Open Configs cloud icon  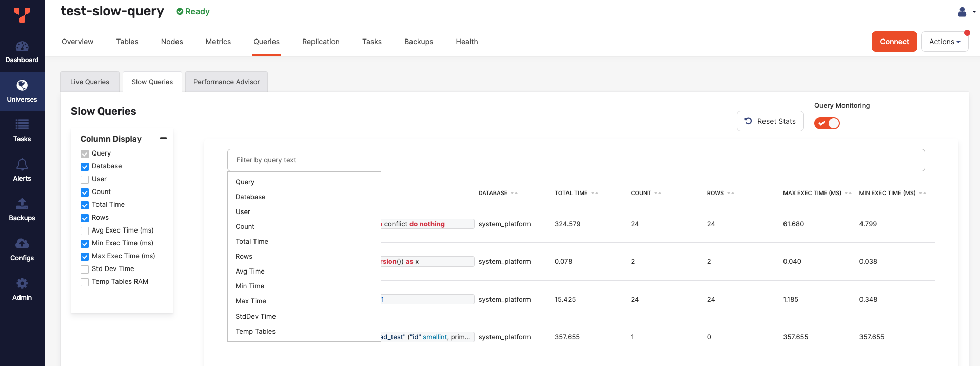click(22, 244)
